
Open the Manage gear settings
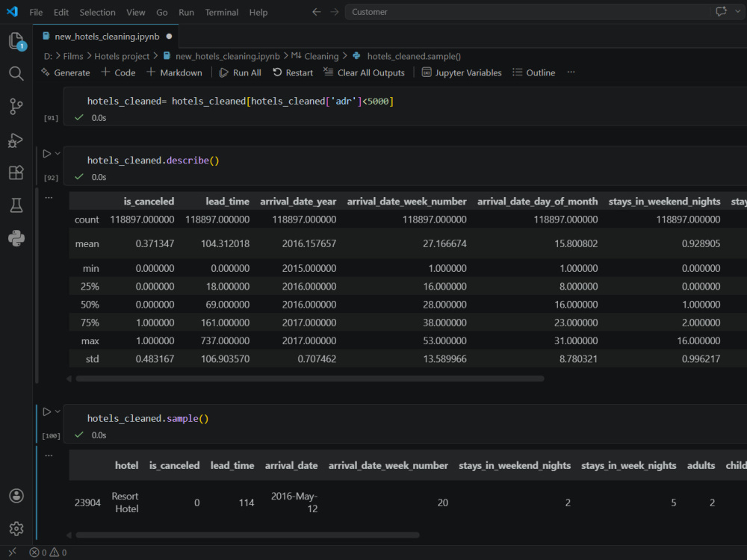tap(16, 528)
